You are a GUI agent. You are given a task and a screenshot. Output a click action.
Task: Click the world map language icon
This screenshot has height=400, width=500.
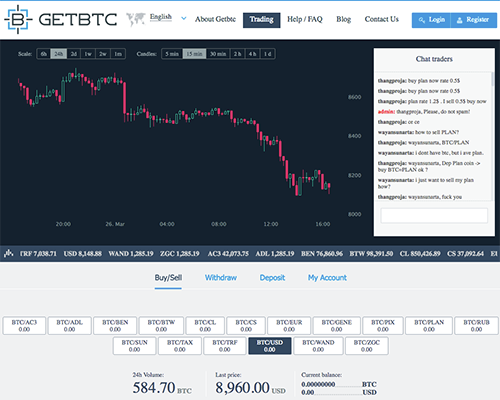pos(136,19)
